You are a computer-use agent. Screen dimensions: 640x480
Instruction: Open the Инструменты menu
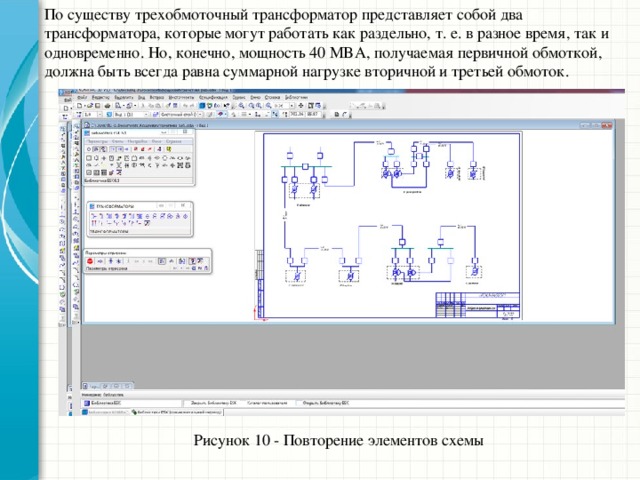point(181,98)
